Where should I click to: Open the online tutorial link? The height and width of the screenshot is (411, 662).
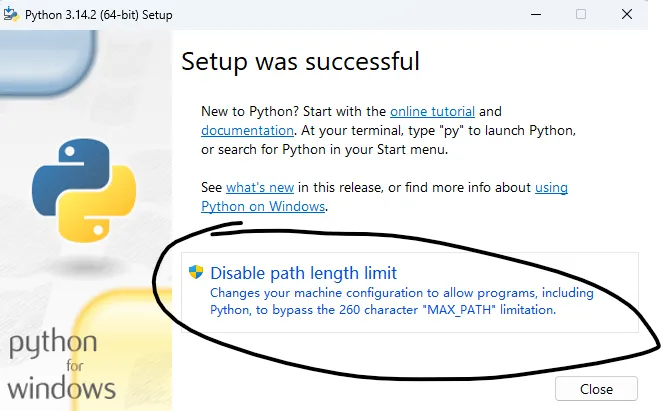pyautogui.click(x=432, y=112)
